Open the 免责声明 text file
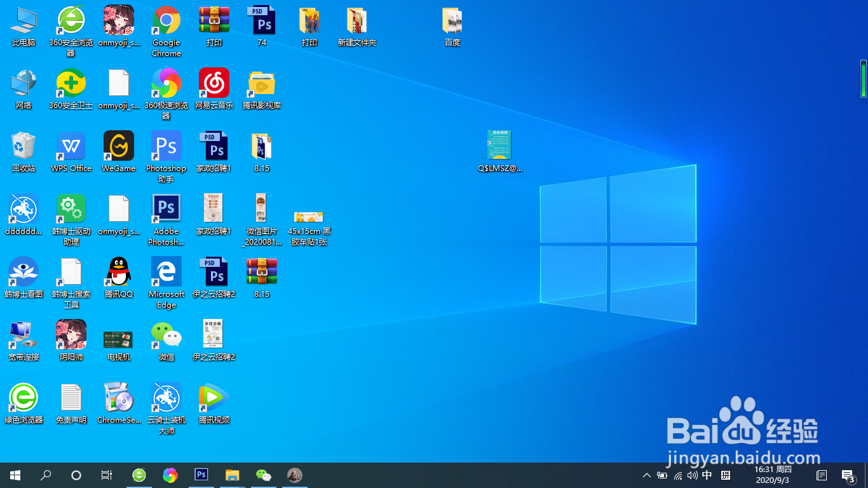 pyautogui.click(x=71, y=404)
